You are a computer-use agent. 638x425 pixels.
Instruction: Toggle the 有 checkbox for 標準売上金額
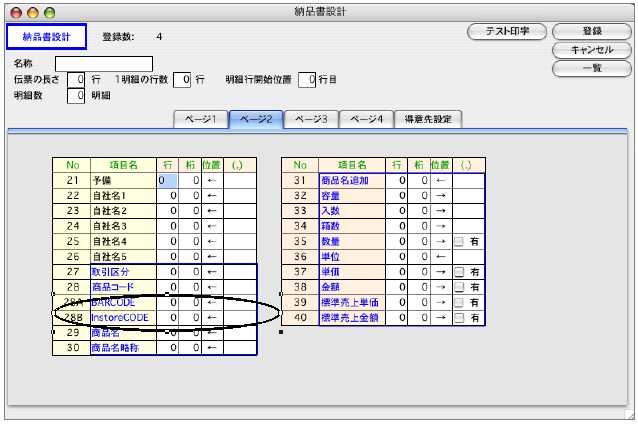(459, 318)
